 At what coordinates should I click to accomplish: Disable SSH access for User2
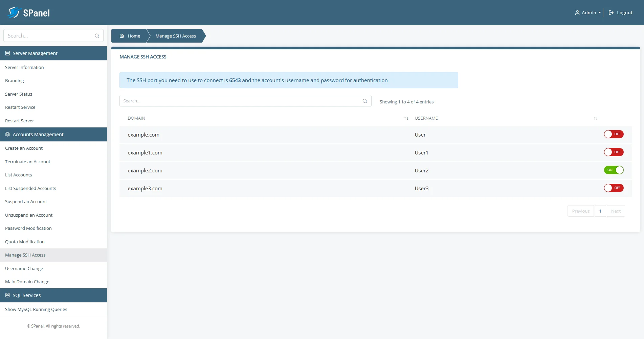(x=614, y=170)
